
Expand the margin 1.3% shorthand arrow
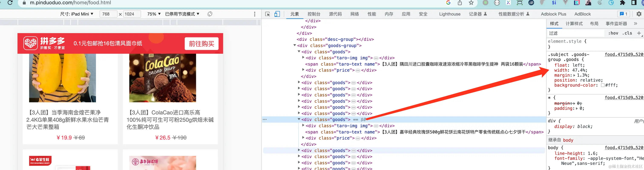(x=575, y=75)
